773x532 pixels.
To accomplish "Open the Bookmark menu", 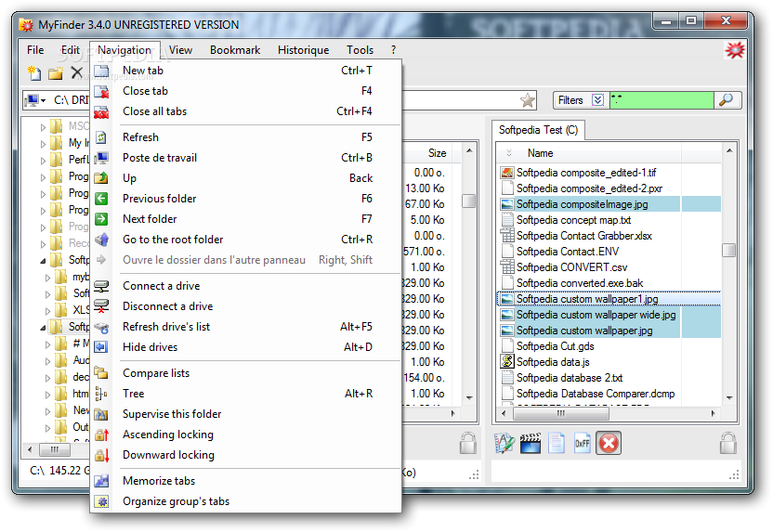I will pos(235,50).
